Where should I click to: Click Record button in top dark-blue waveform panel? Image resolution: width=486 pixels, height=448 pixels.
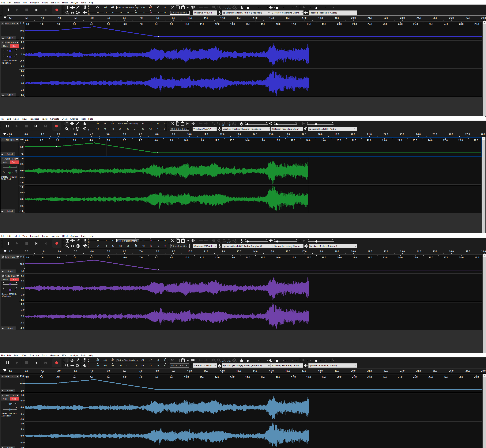(57, 10)
